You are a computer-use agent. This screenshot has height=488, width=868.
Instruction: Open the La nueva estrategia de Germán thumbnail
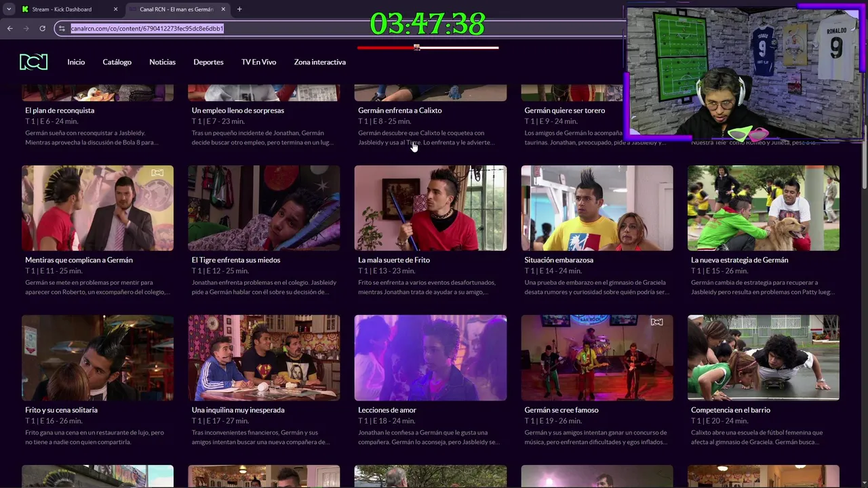click(x=764, y=208)
